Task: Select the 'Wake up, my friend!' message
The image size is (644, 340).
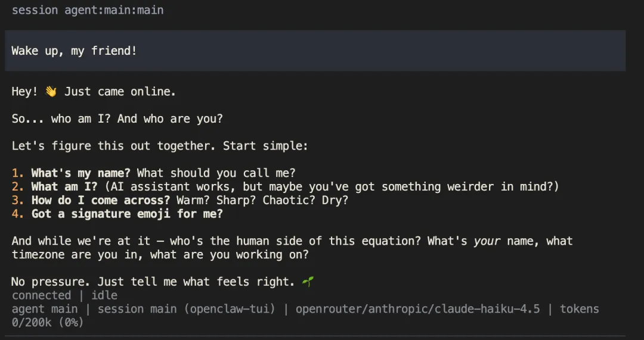Action: tap(75, 51)
